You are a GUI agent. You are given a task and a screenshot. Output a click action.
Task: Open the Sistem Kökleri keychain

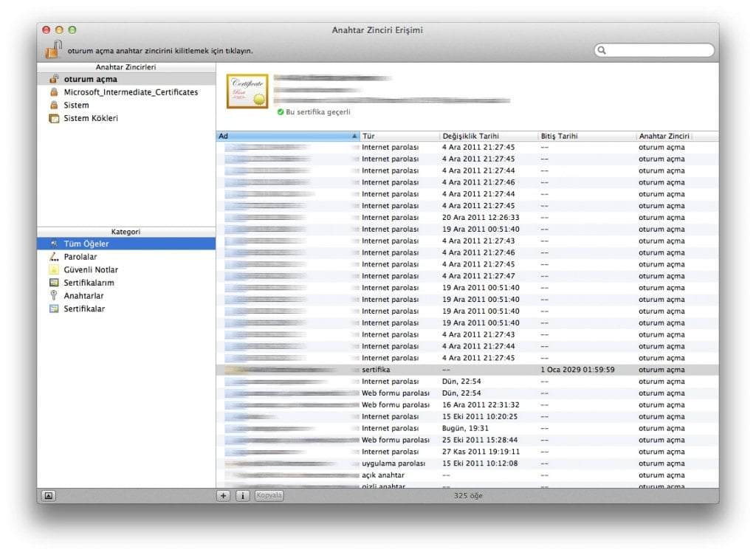pos(90,118)
